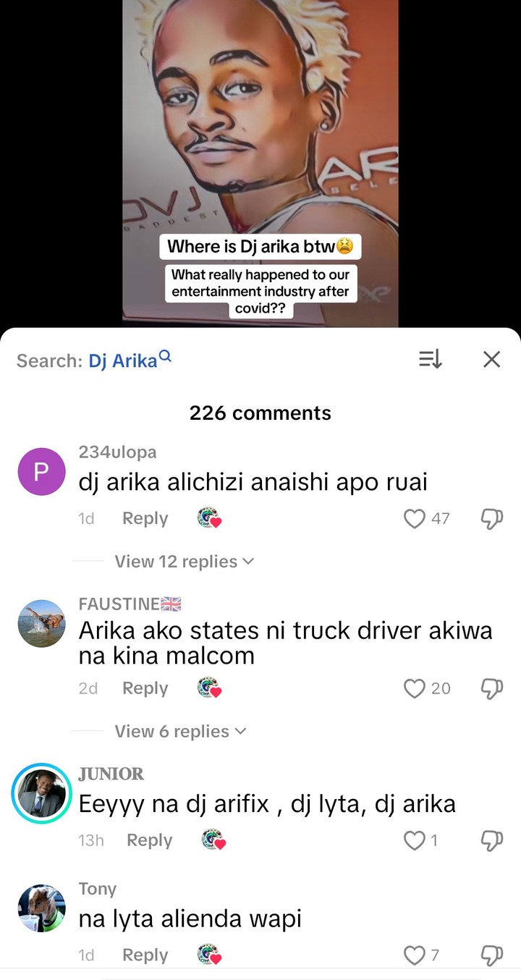
Task: Reply to FAUSTINE's comment
Action: click(x=145, y=688)
